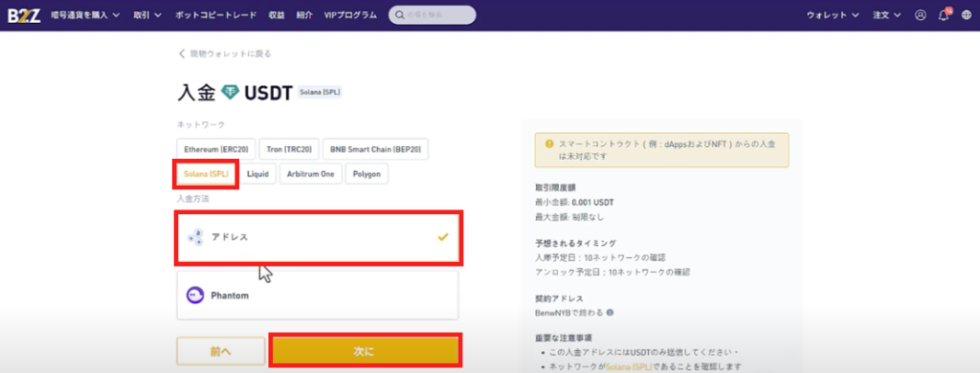Open ボットコピートレード in the nav bar
This screenshot has height=373, width=980.
215,15
